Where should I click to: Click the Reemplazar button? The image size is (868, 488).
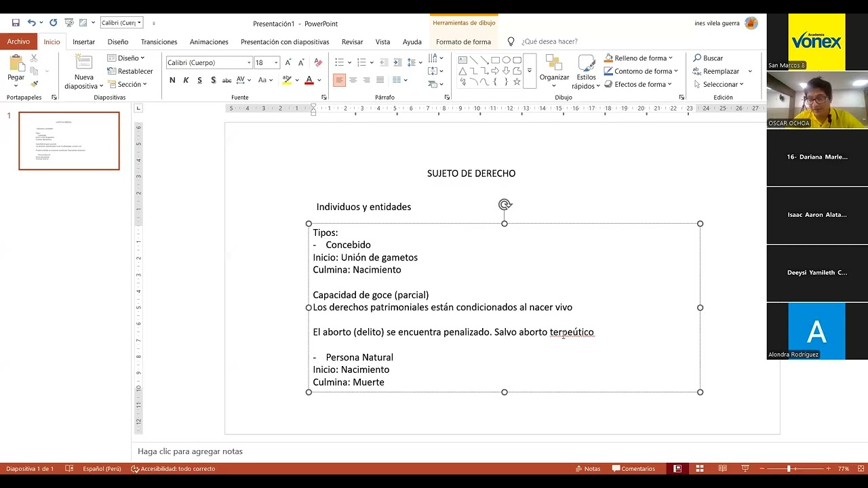coord(716,71)
